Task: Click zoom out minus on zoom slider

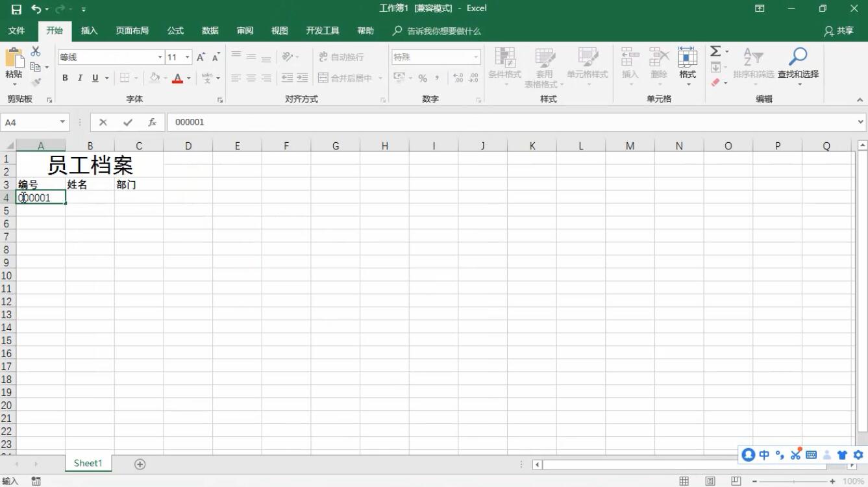Action: tap(754, 481)
